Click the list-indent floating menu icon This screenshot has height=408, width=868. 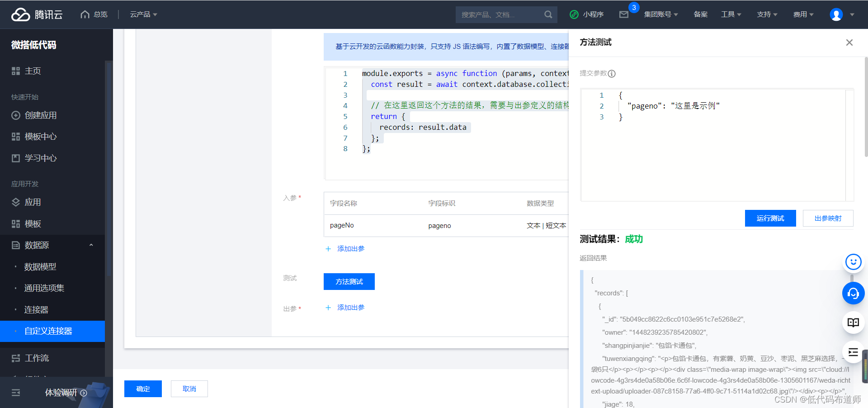click(x=853, y=352)
